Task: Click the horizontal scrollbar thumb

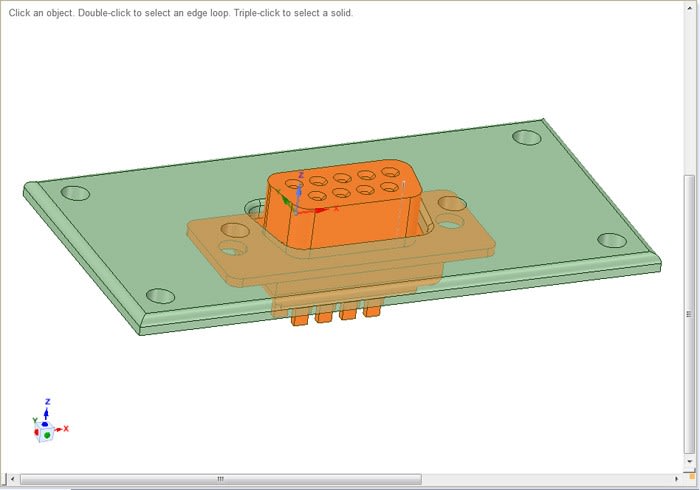Action: 221,479
